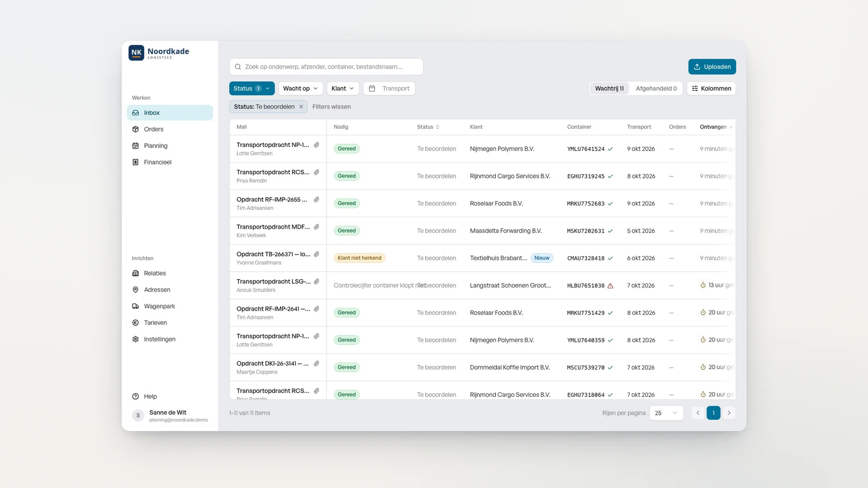
Task: Open the Inbox sidebar item
Action: [170, 112]
